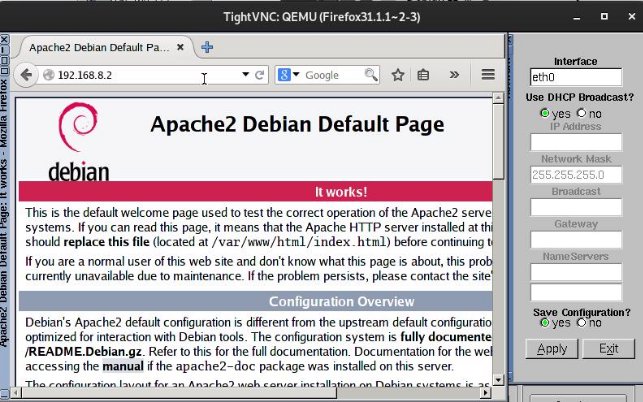
Task: Click the Debian swirl logo
Action: (78, 127)
